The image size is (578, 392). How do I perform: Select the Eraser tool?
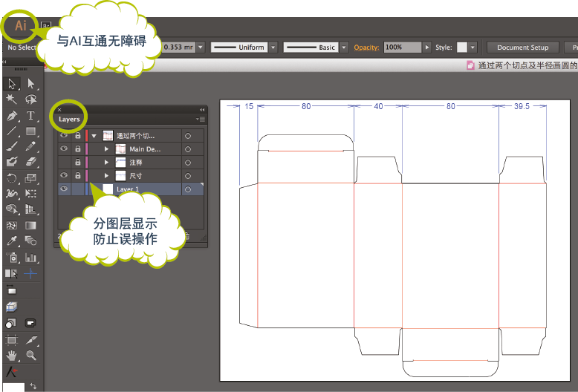tap(30, 161)
